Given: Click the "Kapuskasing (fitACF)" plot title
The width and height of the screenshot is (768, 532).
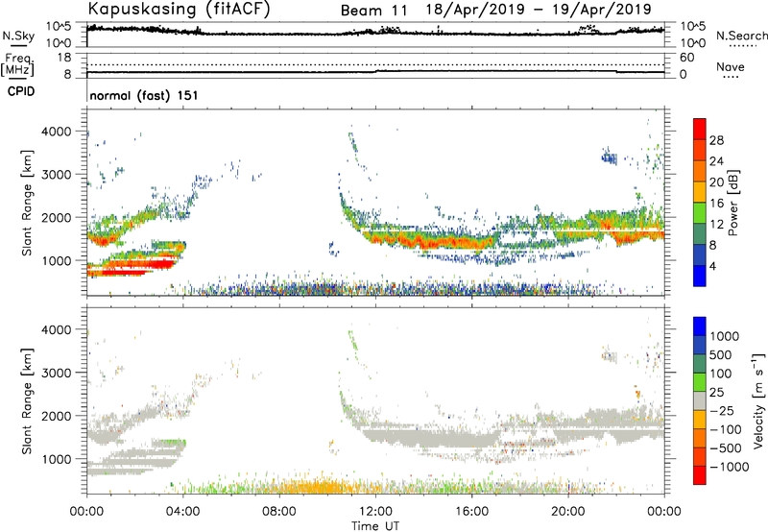Looking at the screenshot, I should [179, 9].
